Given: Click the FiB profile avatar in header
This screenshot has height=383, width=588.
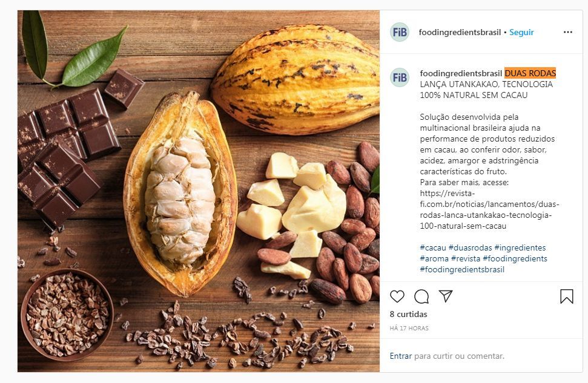Looking at the screenshot, I should click(x=400, y=32).
